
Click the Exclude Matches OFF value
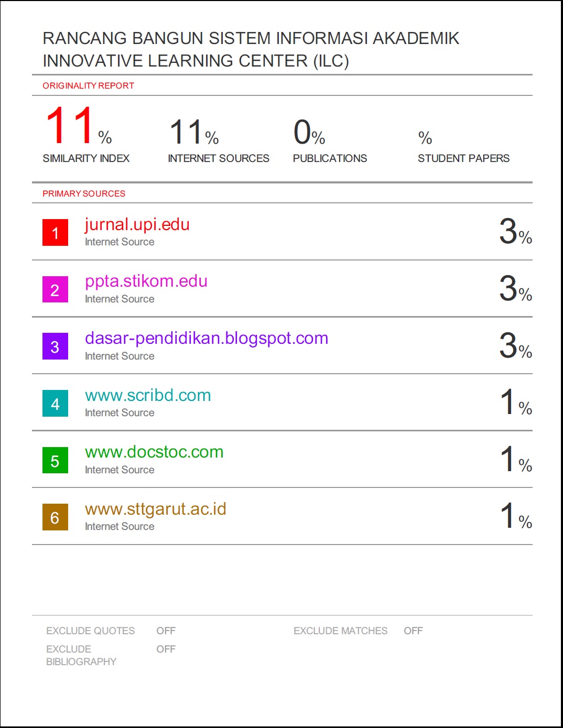click(413, 631)
